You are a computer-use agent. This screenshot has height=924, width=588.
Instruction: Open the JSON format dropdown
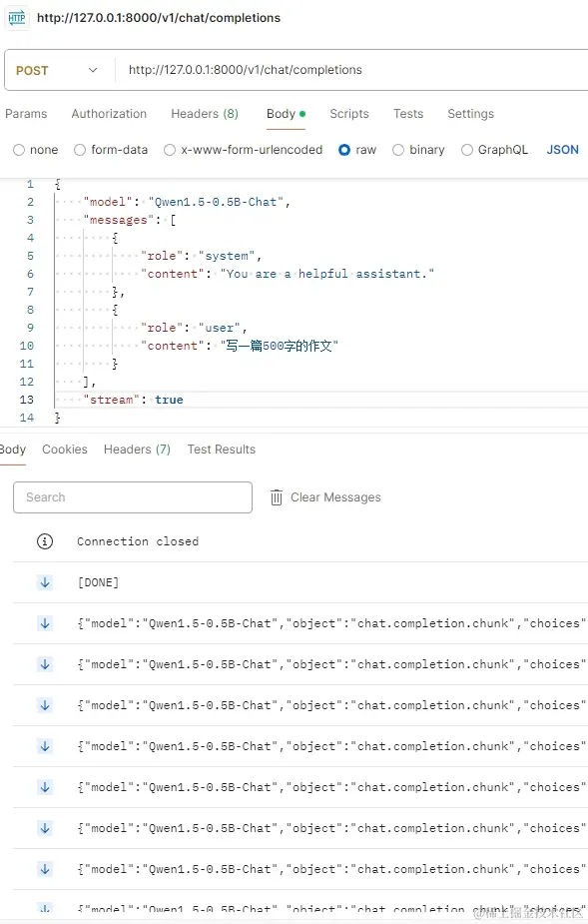(561, 149)
